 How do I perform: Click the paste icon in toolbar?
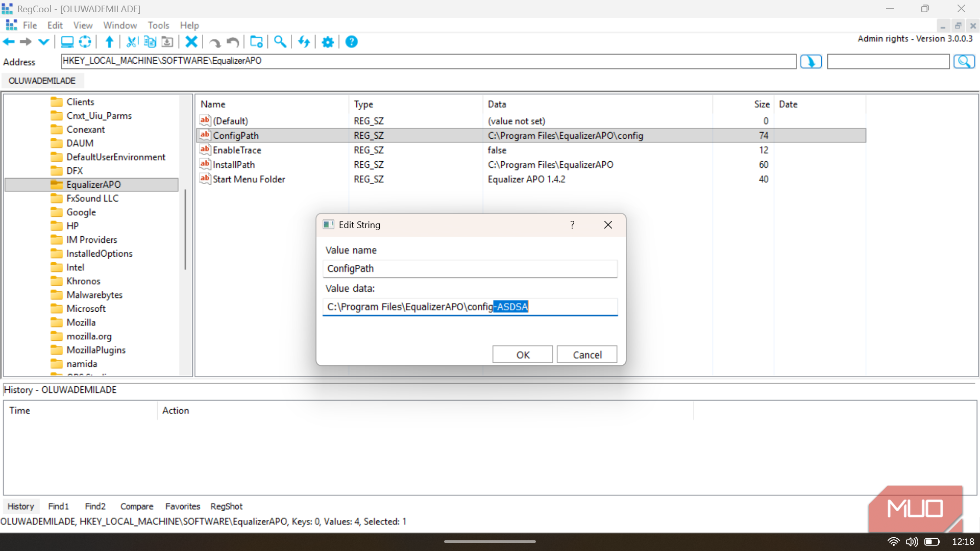(x=167, y=42)
